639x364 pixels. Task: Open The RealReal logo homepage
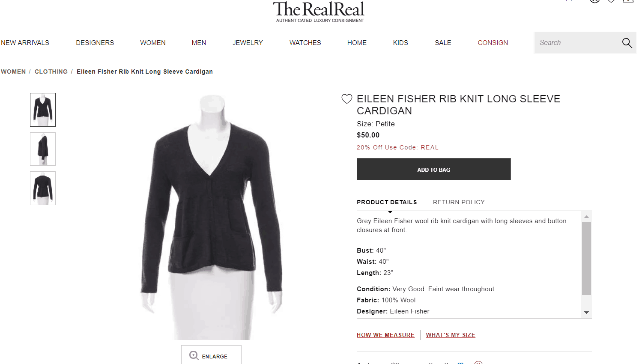319,12
